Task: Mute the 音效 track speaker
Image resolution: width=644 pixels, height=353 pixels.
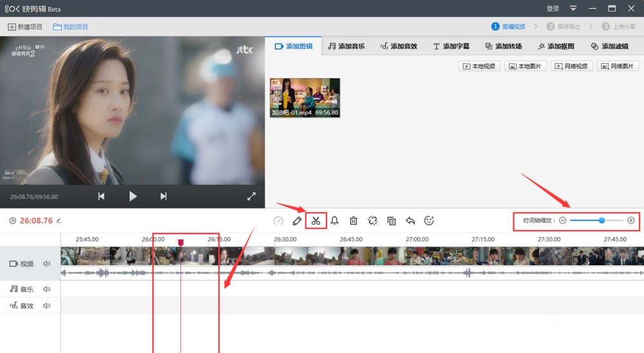Action: point(47,306)
